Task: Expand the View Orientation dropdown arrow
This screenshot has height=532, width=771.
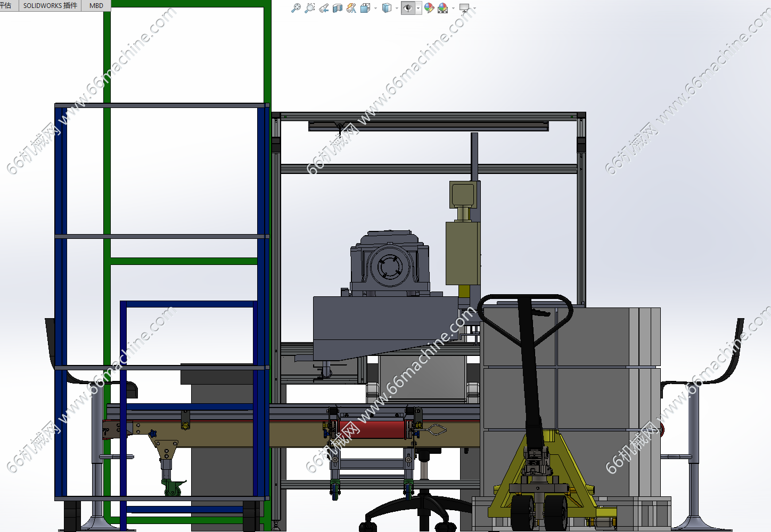Action: pyautogui.click(x=375, y=9)
